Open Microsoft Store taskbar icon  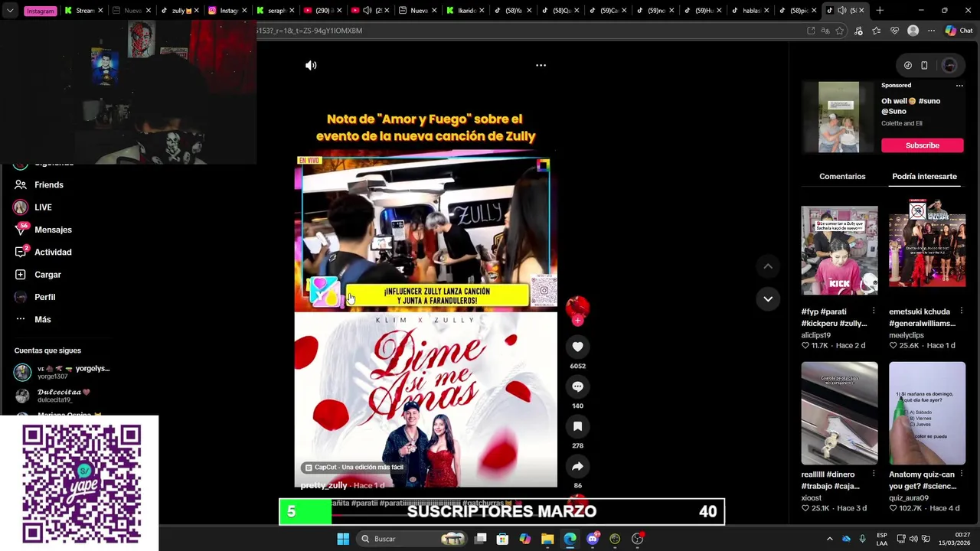(502, 539)
